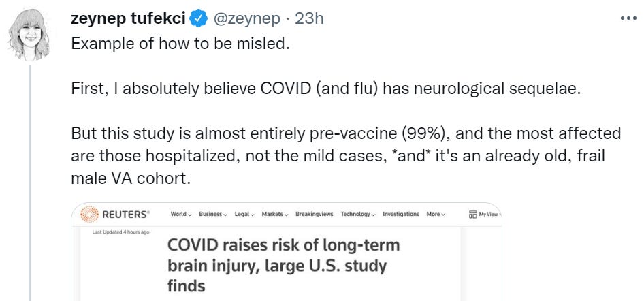Viewport: 644px width, 301px height.
Task: Click the Reuters logo icon
Action: coord(88,215)
